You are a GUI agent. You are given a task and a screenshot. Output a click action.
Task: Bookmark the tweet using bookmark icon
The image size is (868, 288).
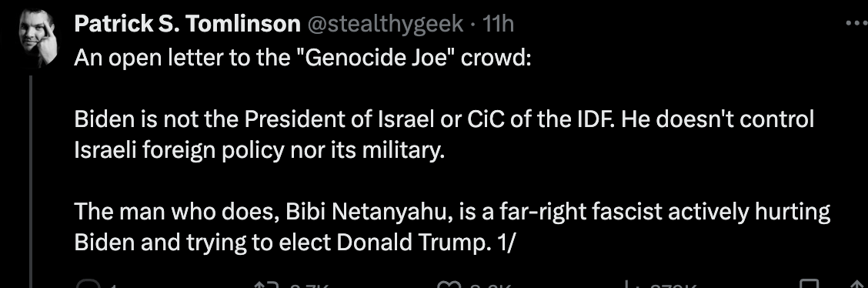811,284
